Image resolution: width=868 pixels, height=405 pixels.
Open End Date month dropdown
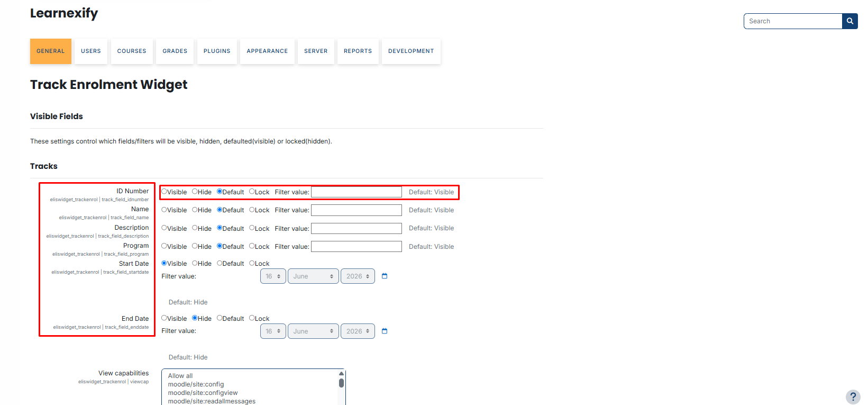[313, 331]
